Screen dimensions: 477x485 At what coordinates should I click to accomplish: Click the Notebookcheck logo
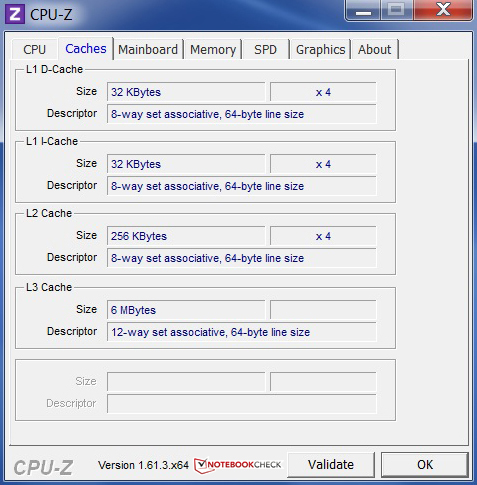tap(238, 465)
